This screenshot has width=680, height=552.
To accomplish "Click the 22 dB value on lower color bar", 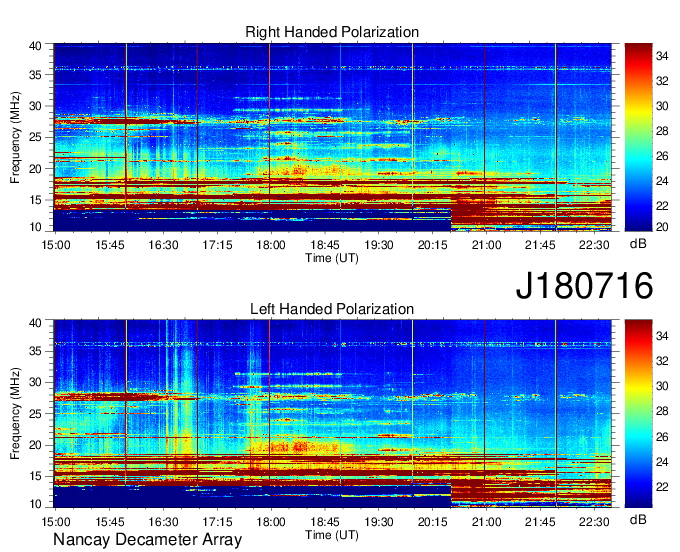I will click(662, 487).
